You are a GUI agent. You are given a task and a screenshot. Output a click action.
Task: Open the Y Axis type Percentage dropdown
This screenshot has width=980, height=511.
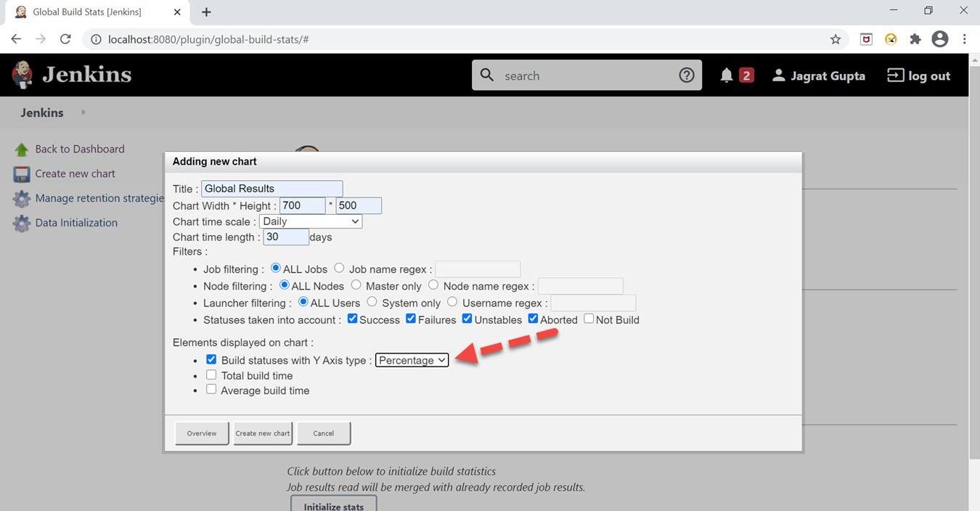click(412, 360)
